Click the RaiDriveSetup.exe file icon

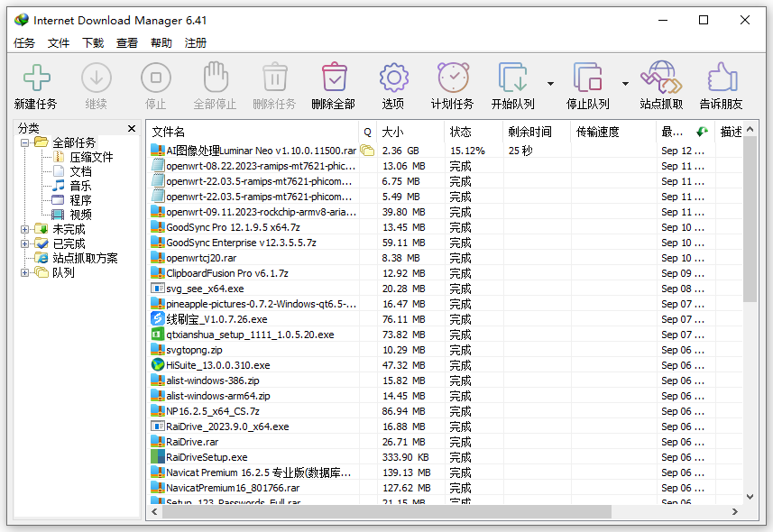[157, 456]
